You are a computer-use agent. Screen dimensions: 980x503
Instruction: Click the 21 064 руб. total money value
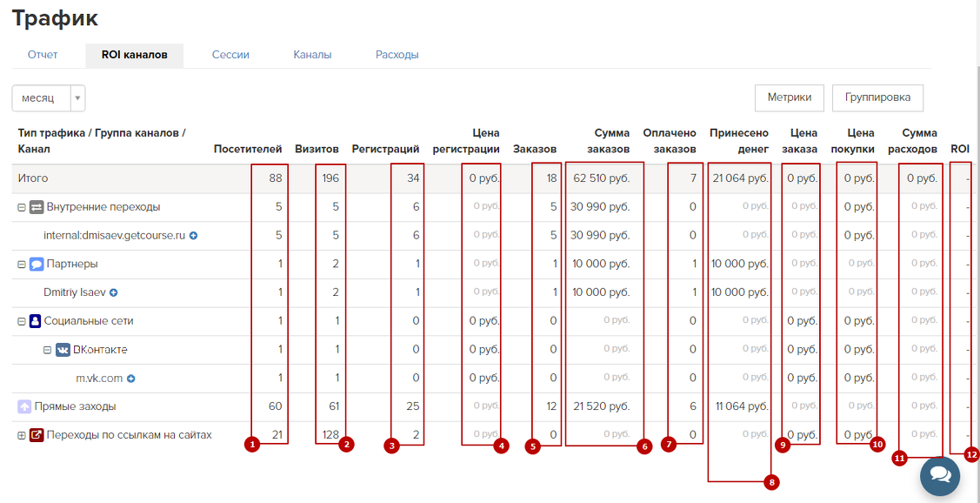click(739, 178)
